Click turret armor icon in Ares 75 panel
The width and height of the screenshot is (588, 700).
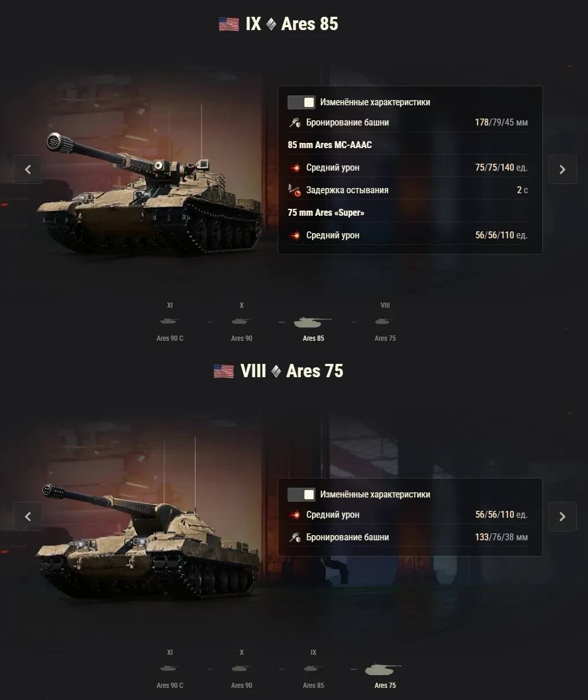[x=295, y=537]
